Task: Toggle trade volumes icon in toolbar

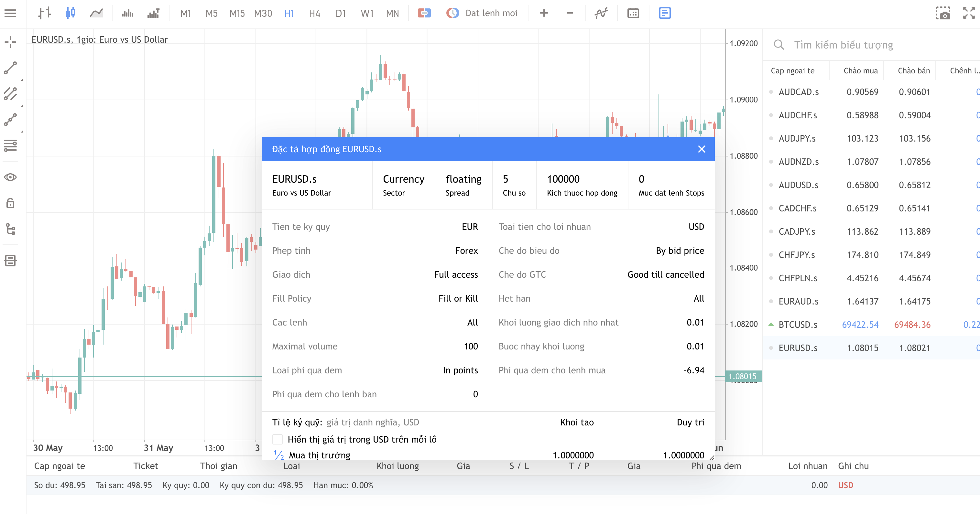Action: tap(153, 13)
